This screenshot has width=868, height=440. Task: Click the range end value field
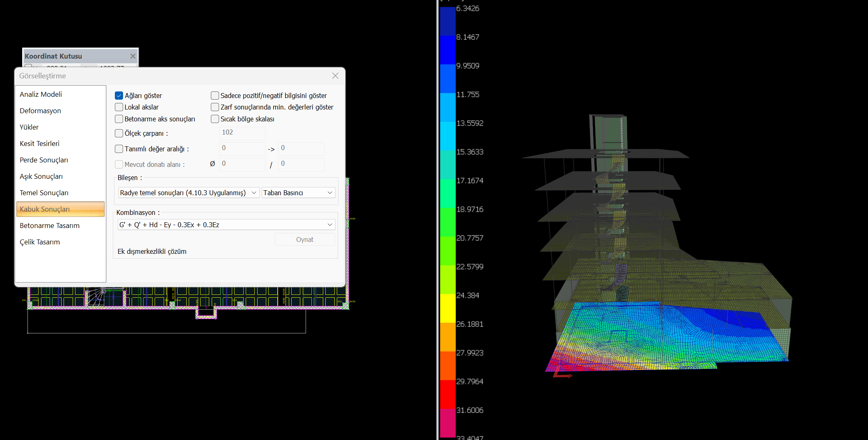(x=301, y=148)
